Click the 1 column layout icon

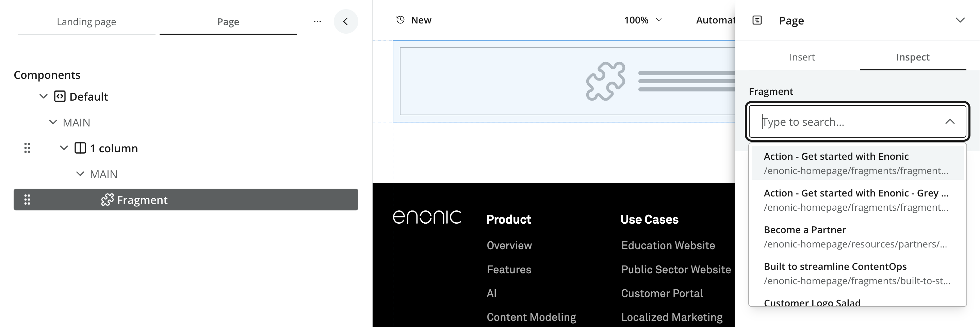coord(80,148)
